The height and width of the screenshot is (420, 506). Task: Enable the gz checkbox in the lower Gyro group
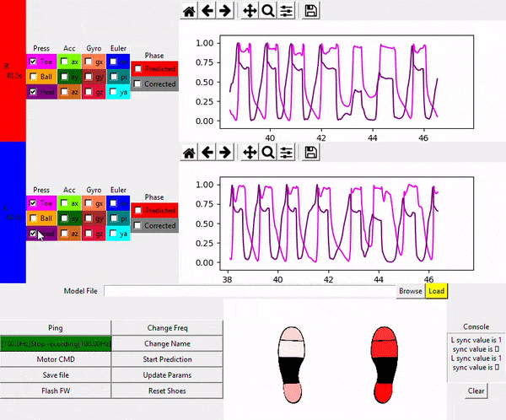pyautogui.click(x=89, y=233)
